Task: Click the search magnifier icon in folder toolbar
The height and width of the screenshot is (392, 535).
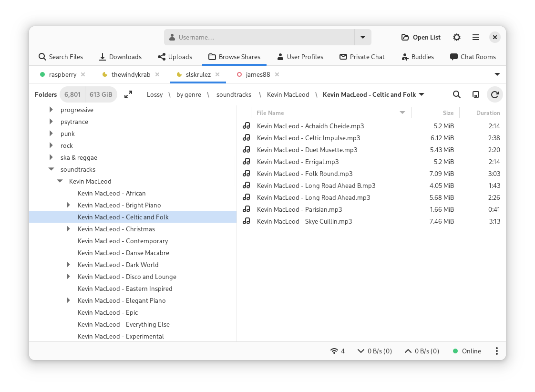Action: (456, 94)
